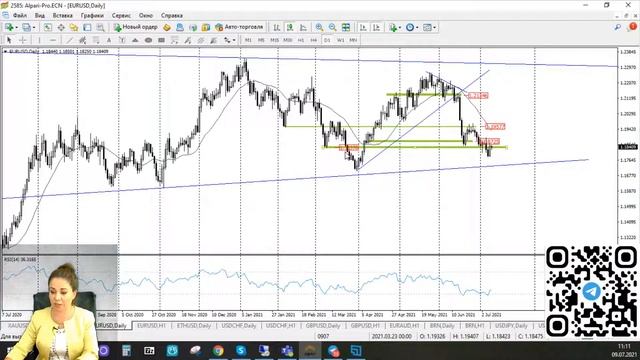
Task: Select the MN timeframe button
Action: coord(353,40)
